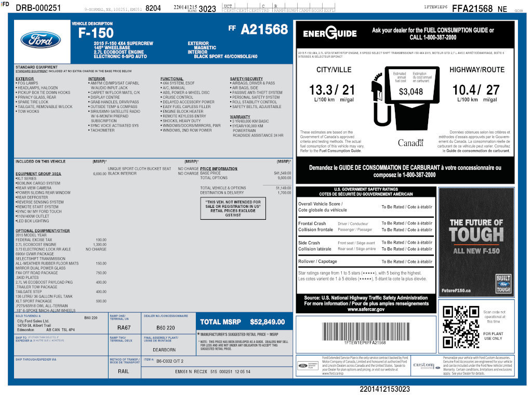The height and width of the screenshot is (399, 532).
Task: Click destination & delivery 1,700.00 value
Action: click(284, 193)
